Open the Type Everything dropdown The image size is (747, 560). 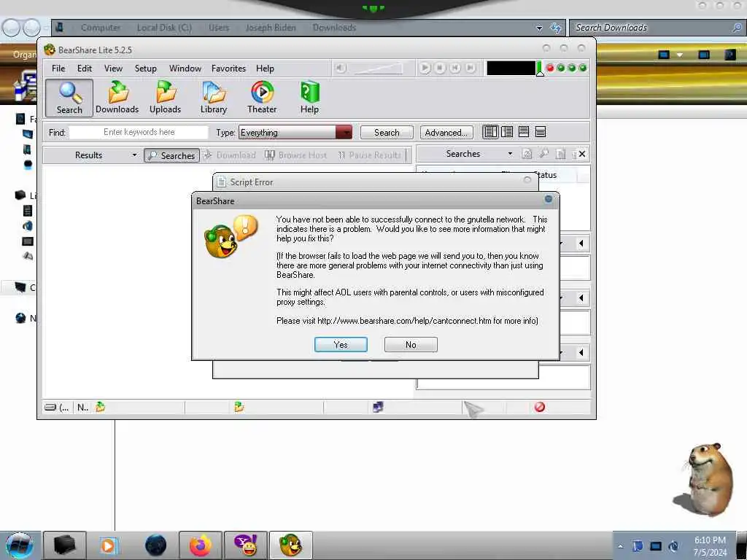coord(344,133)
